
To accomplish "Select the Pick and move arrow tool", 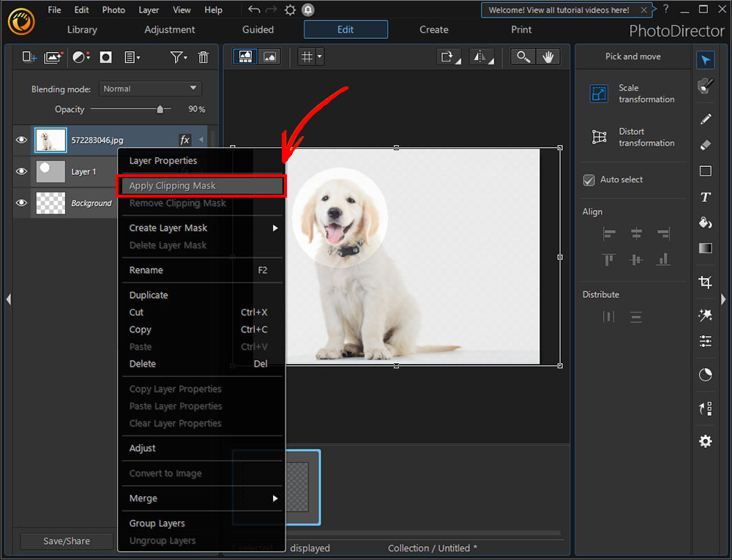I will pos(705,60).
